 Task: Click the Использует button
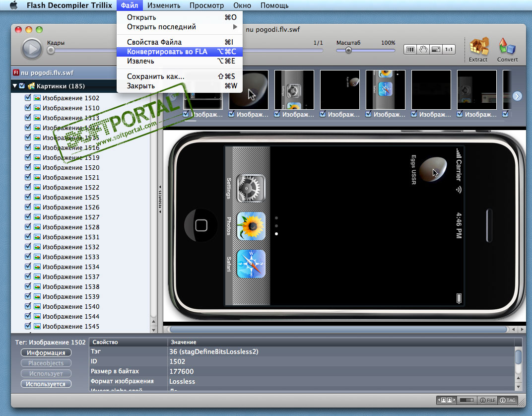46,374
